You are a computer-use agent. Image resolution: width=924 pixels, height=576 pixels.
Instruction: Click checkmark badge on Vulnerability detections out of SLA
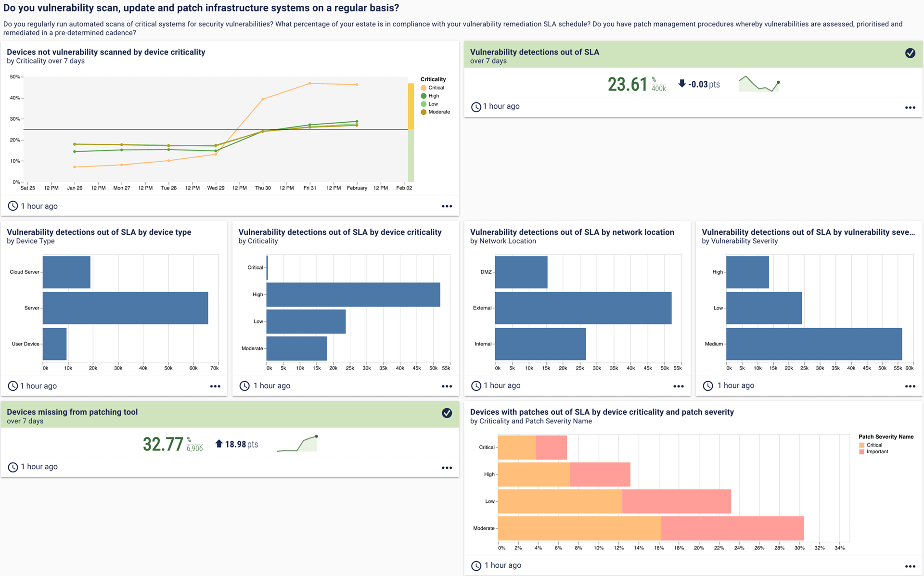pyautogui.click(x=910, y=53)
